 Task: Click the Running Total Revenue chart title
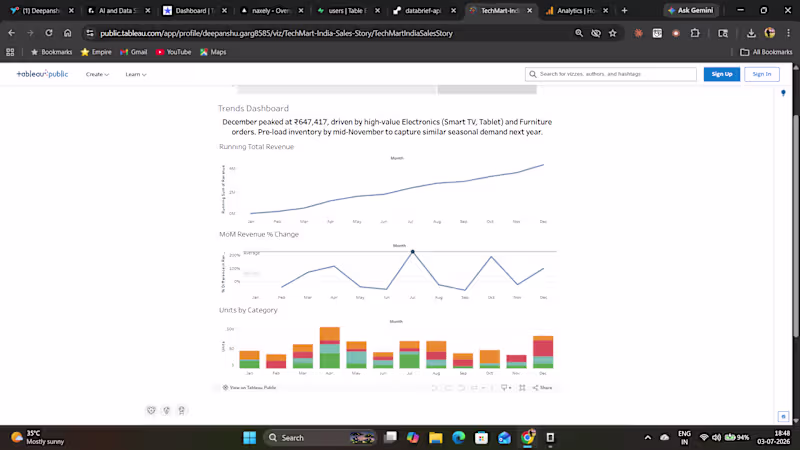pyautogui.click(x=257, y=147)
